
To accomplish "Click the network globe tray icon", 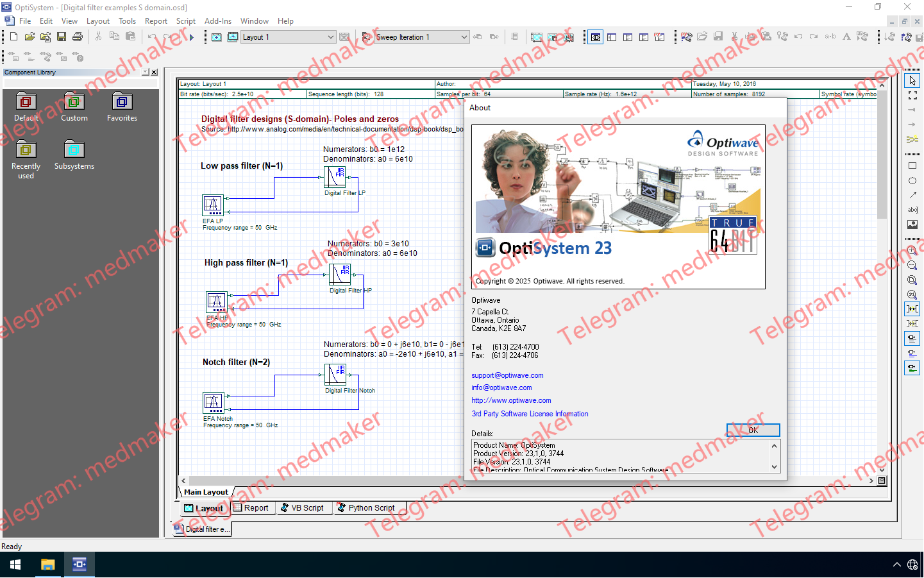I will 912,565.
